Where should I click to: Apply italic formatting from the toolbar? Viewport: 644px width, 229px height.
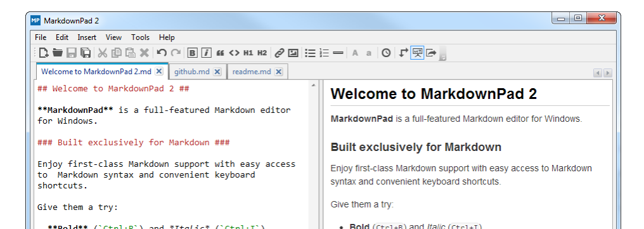[x=206, y=53]
